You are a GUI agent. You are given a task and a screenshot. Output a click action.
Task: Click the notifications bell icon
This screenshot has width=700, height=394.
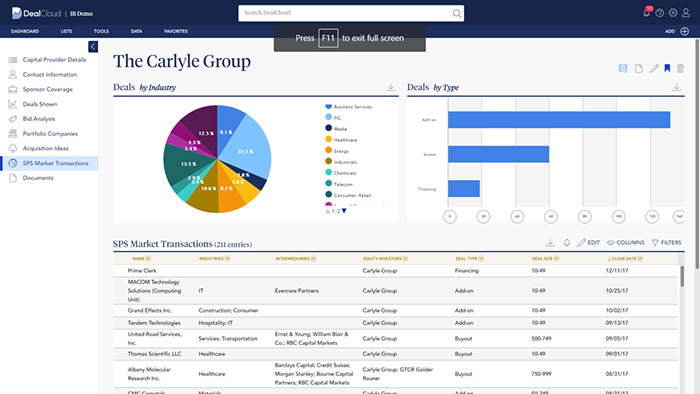tap(646, 13)
